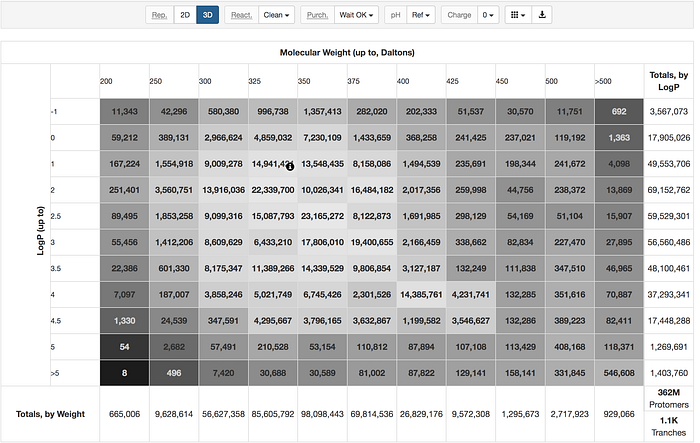Click the weight total 665,006
Image resolution: width=700 pixels, height=443 pixels.
click(x=124, y=414)
